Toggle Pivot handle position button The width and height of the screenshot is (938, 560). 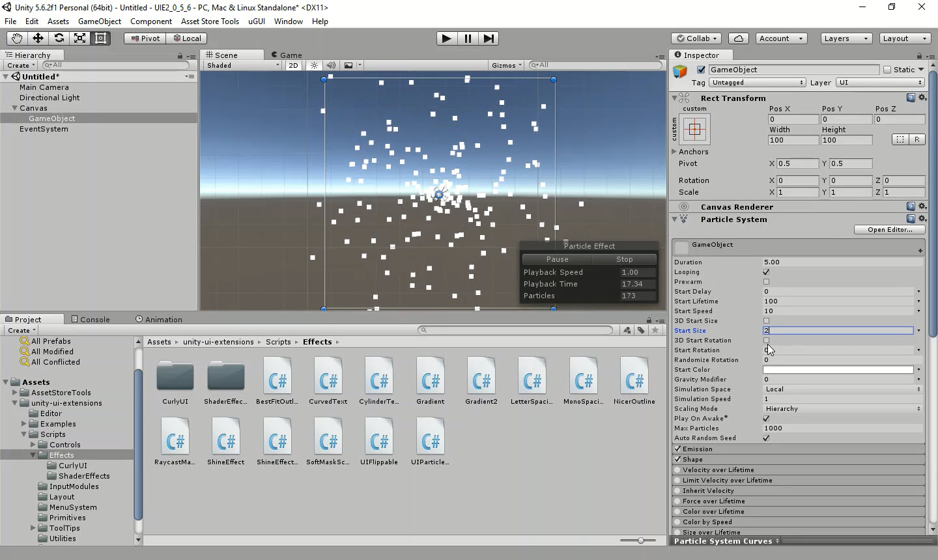pos(145,38)
